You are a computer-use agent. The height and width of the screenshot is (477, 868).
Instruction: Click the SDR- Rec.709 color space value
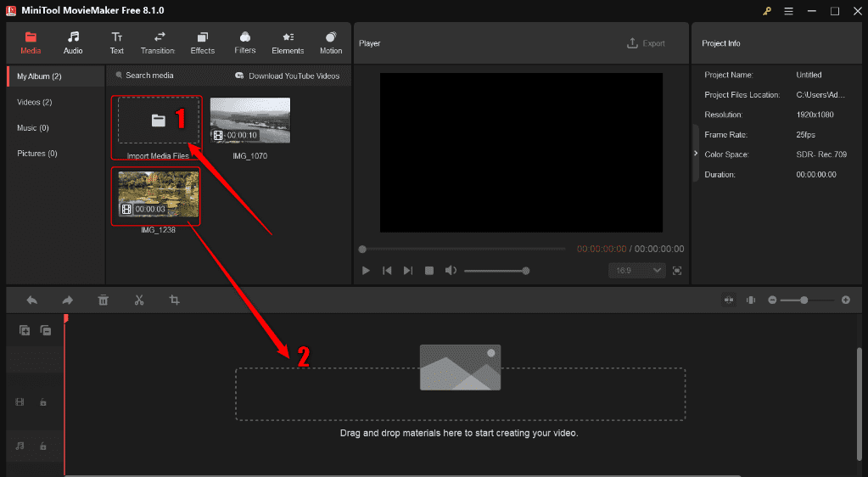(x=821, y=154)
